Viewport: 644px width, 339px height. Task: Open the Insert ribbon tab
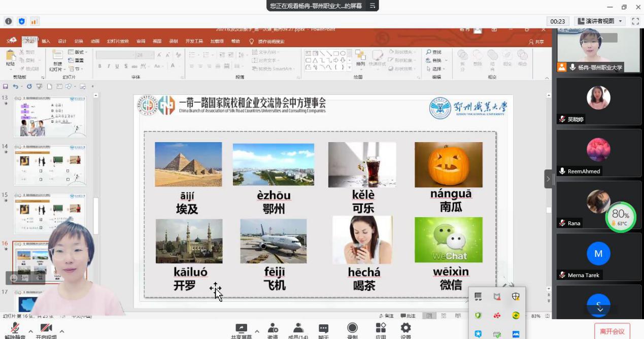pos(46,41)
